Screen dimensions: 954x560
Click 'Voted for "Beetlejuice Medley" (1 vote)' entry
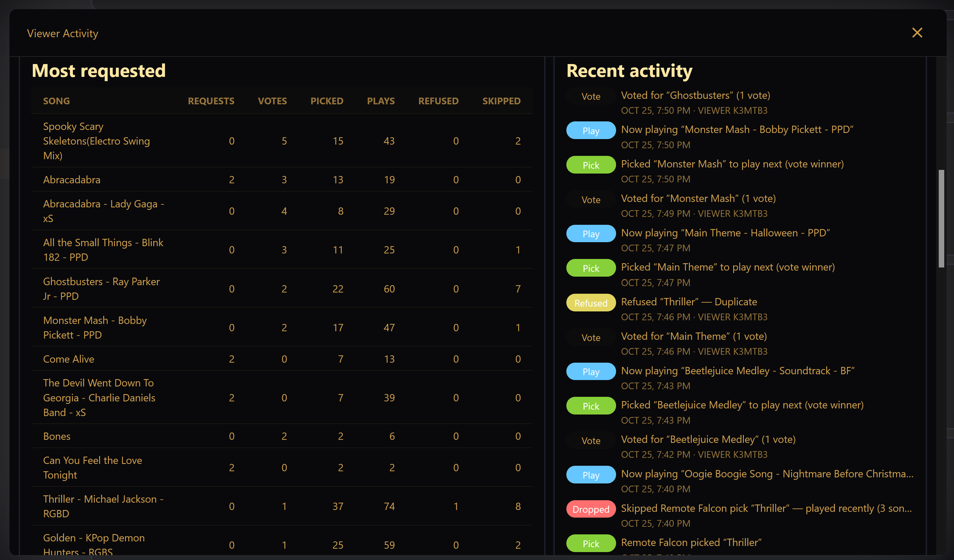[x=708, y=439]
